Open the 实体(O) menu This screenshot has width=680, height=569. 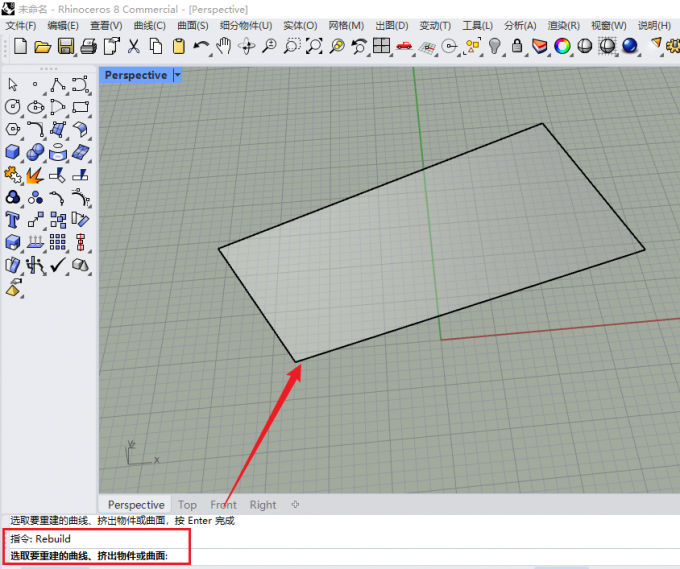[x=300, y=26]
